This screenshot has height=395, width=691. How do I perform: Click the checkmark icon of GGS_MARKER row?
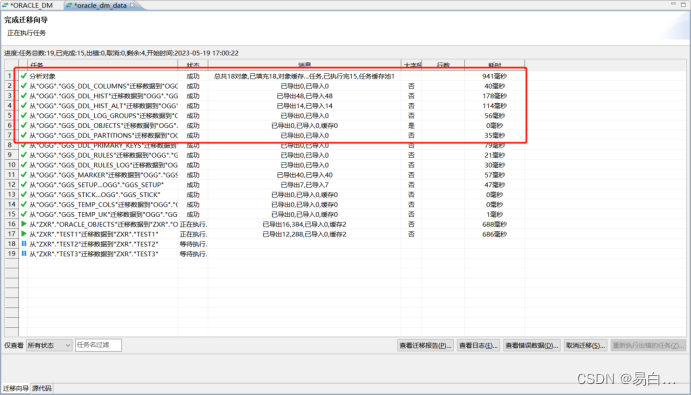click(x=23, y=175)
